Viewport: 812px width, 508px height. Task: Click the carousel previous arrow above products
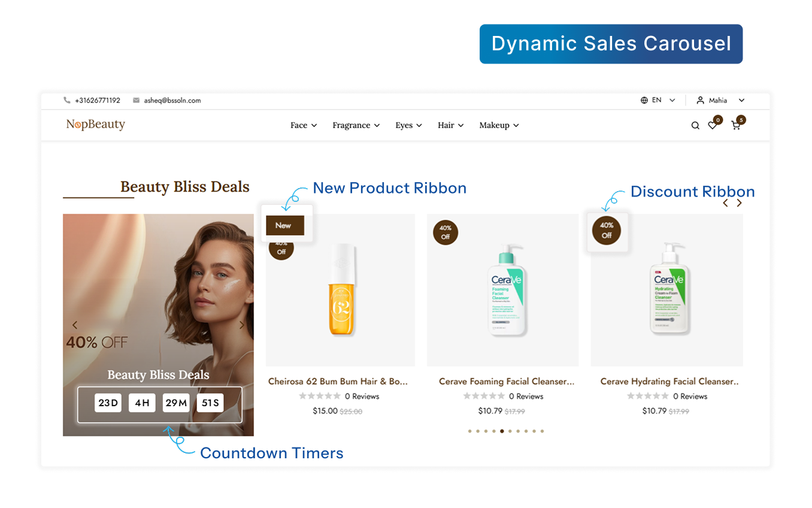click(x=725, y=203)
